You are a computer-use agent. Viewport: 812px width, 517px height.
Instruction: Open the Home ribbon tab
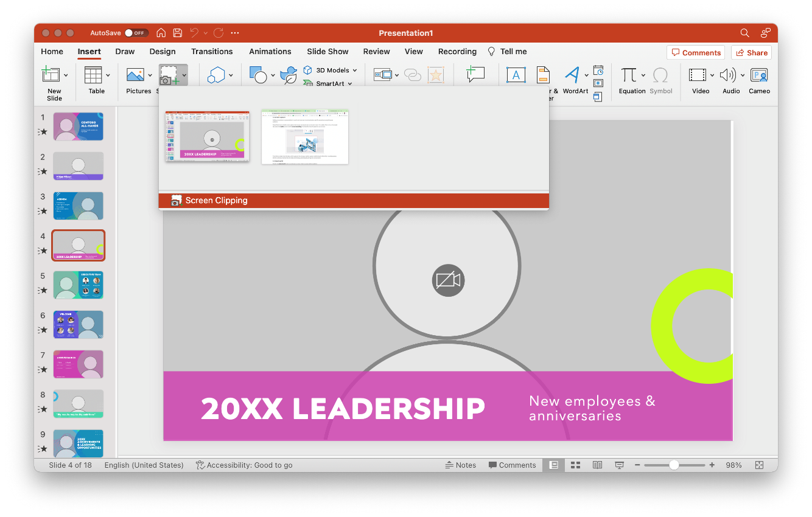52,52
